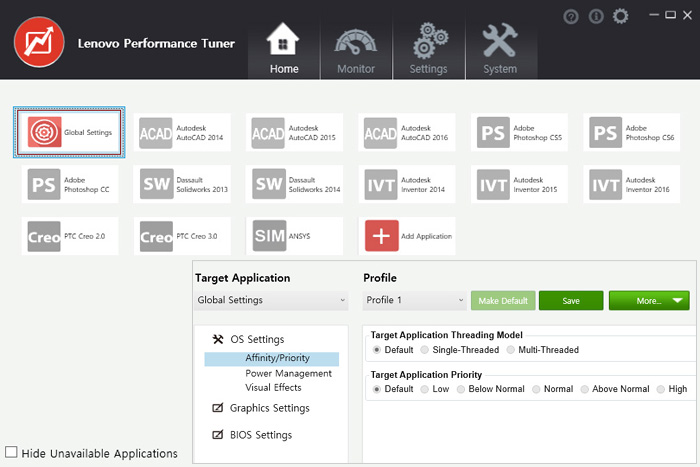Screen dimensions: 700x467
Task: Open the gear options icon at top right
Action: [x=620, y=17]
